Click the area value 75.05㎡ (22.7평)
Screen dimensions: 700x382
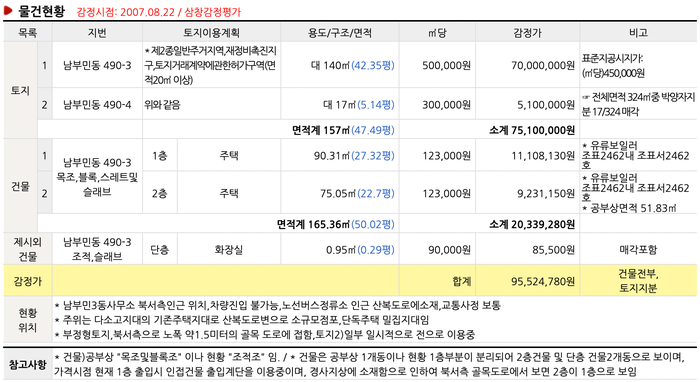tap(357, 193)
